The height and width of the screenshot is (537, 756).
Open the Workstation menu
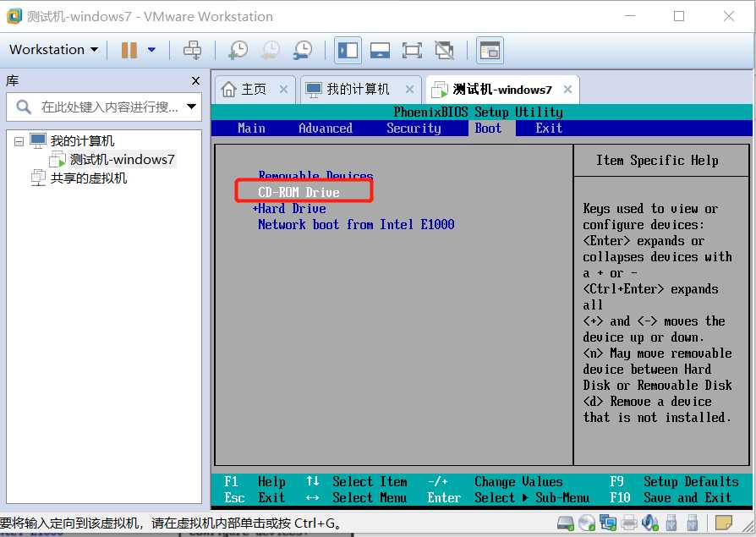[53, 50]
